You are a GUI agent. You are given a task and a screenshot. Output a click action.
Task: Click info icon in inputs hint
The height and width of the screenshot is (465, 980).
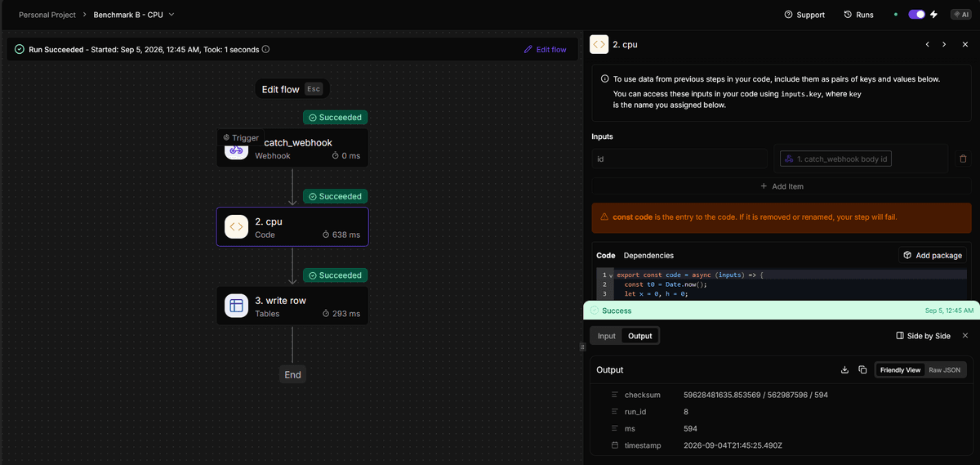coord(605,79)
